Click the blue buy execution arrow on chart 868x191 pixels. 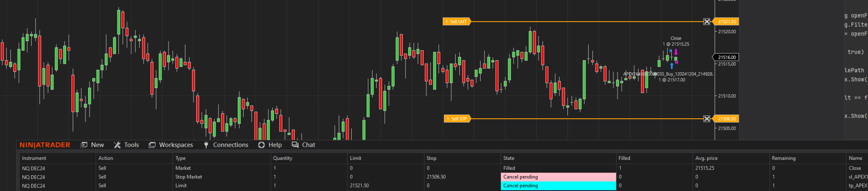pos(671,66)
